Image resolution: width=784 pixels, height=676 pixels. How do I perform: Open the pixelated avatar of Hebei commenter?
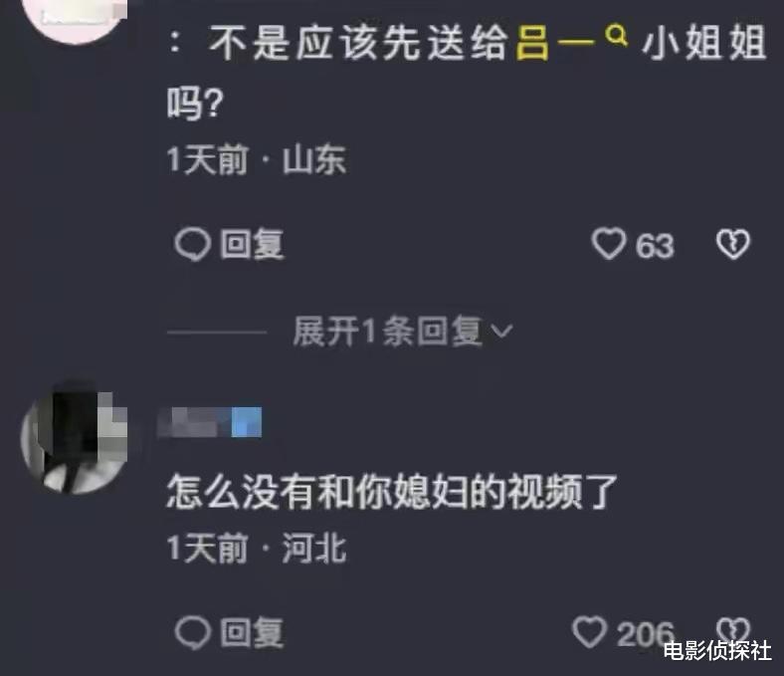tap(74, 439)
